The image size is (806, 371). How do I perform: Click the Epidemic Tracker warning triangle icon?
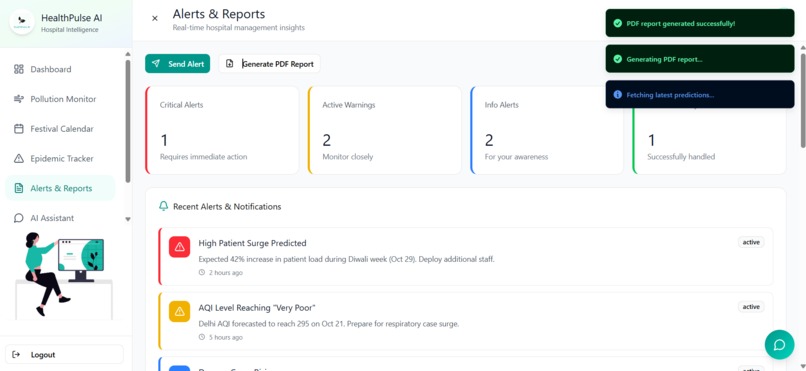19,159
